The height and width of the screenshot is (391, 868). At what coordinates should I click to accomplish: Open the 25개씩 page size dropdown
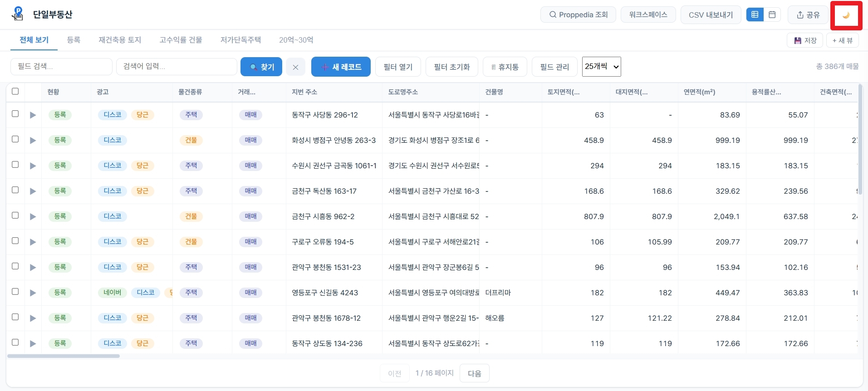[x=601, y=67]
